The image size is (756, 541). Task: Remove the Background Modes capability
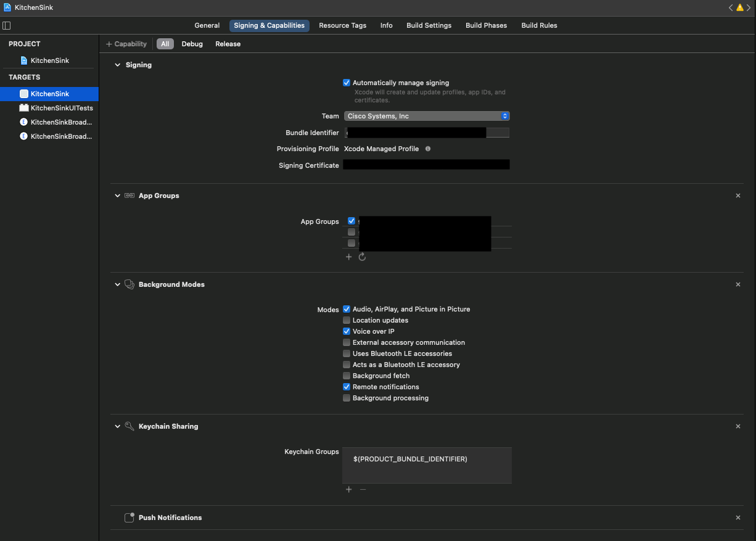tap(738, 284)
